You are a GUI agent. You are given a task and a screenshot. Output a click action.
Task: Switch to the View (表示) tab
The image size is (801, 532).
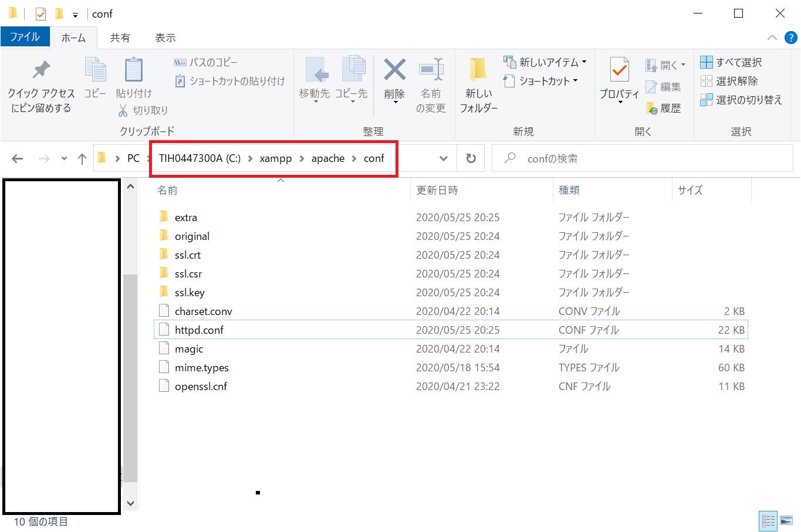click(x=165, y=38)
